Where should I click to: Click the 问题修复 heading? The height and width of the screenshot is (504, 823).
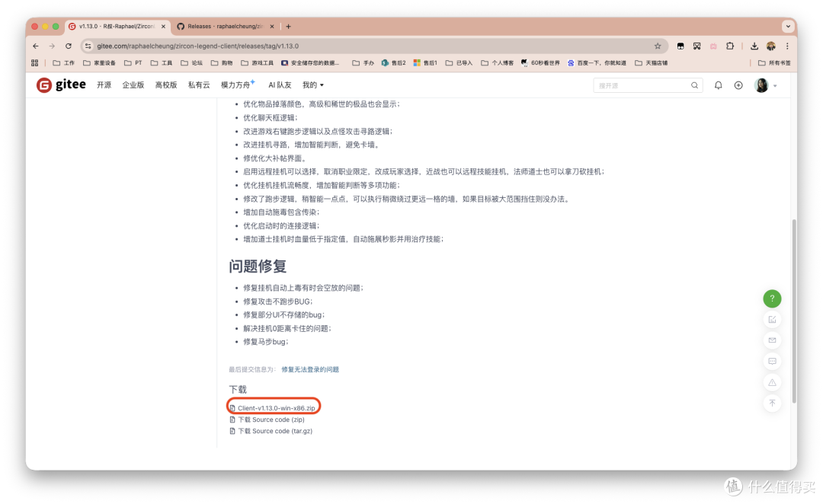258,266
